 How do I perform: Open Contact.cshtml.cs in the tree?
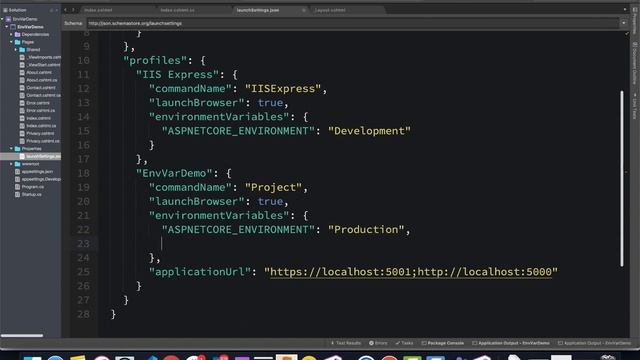[43, 96]
